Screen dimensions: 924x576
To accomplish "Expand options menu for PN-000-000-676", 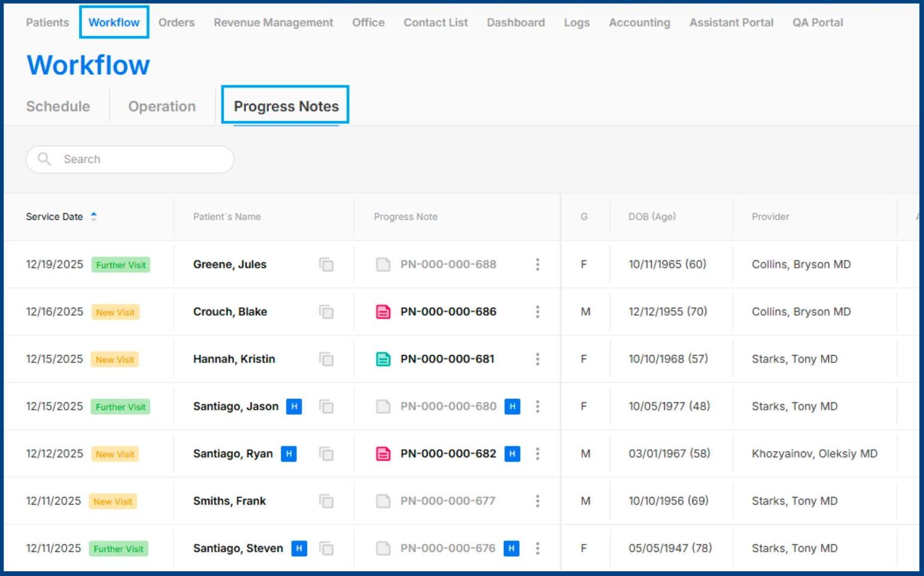I will pos(537,548).
